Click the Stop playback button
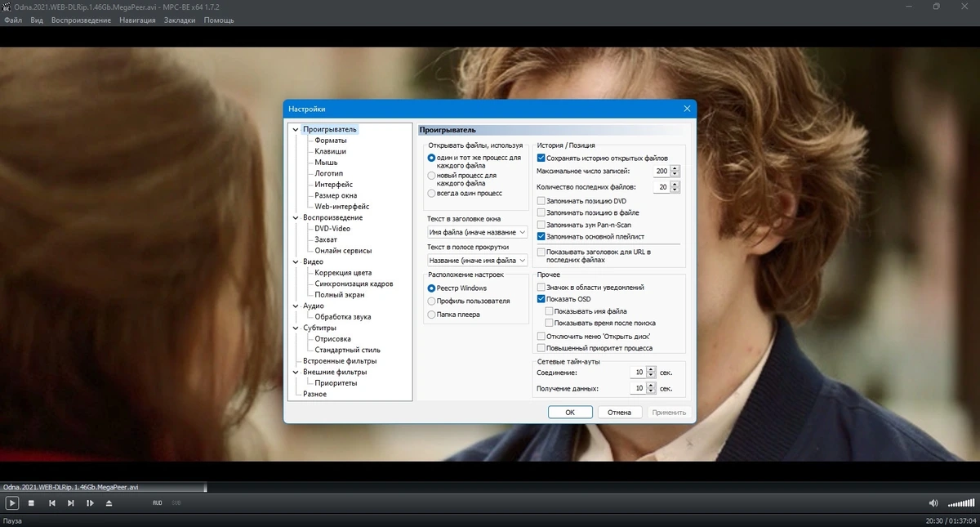The height and width of the screenshot is (527, 980). point(31,502)
